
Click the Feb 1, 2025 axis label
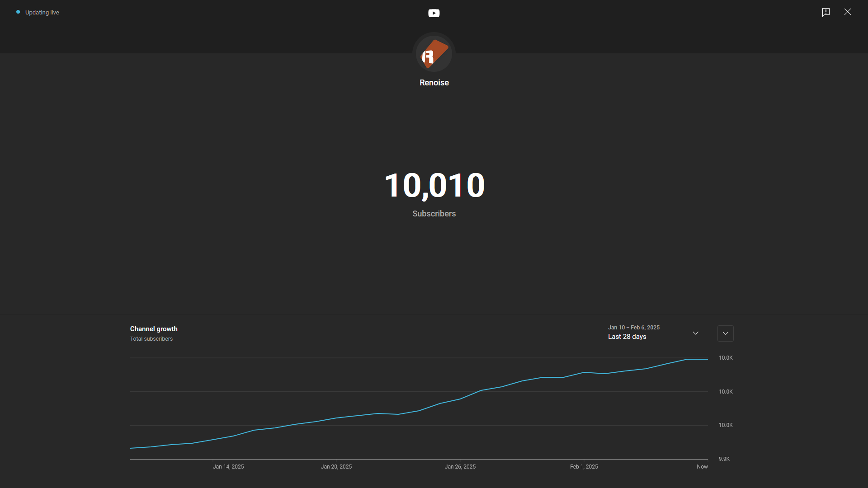[584, 467]
